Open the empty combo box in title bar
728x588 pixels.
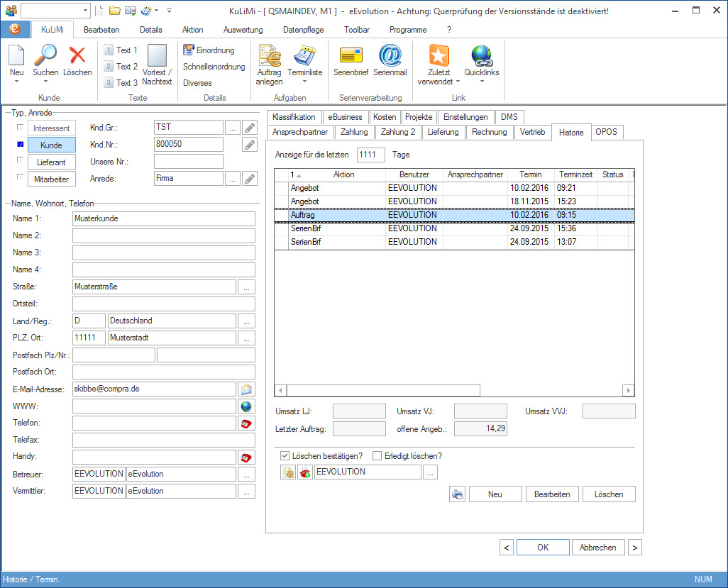[x=55, y=11]
